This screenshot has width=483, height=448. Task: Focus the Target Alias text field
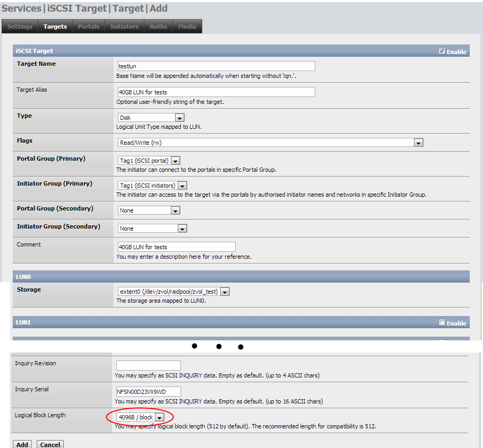point(216,92)
